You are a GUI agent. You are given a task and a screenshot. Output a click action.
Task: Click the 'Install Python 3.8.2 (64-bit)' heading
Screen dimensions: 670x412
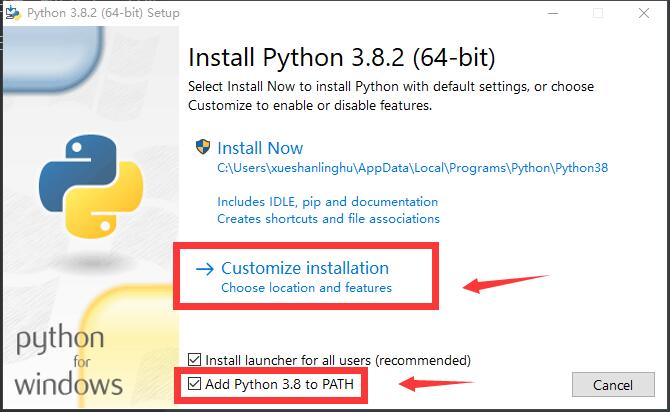[342, 57]
